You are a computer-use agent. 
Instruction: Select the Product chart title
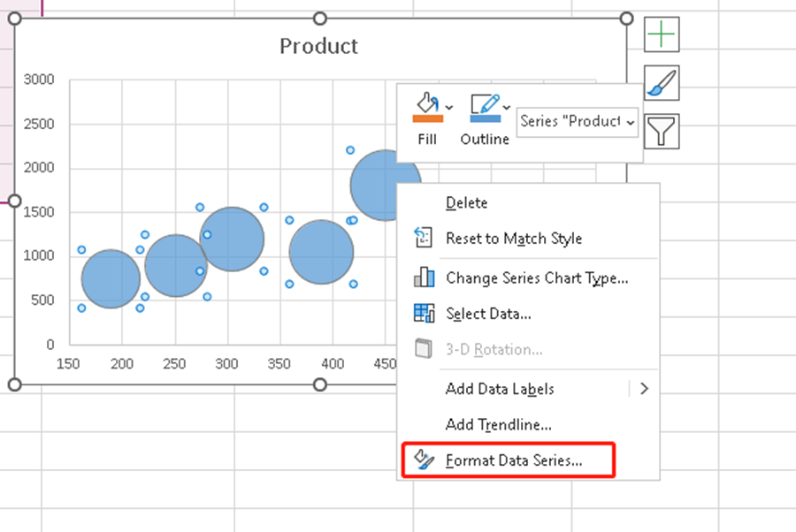[318, 46]
